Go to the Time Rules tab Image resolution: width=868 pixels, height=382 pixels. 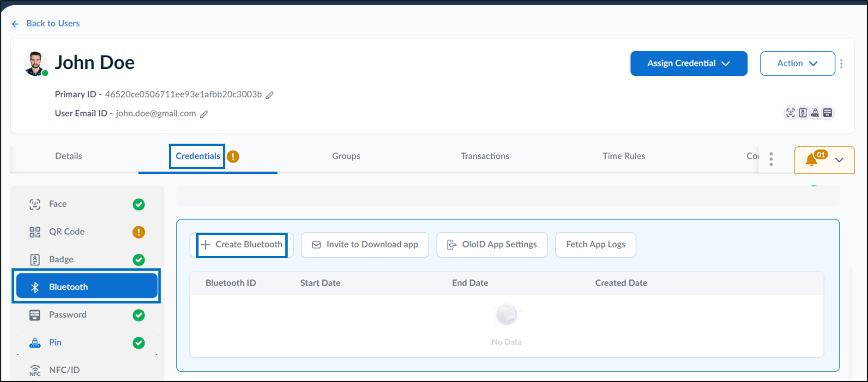624,156
